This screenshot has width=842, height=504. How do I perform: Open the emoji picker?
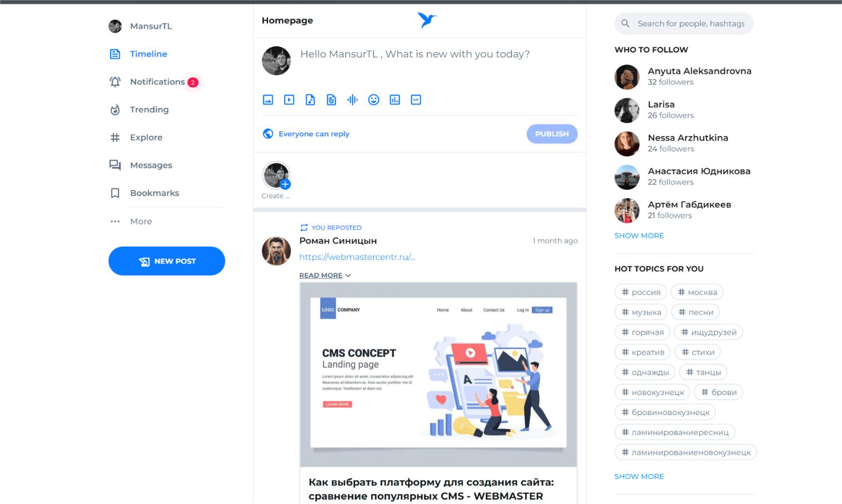373,100
